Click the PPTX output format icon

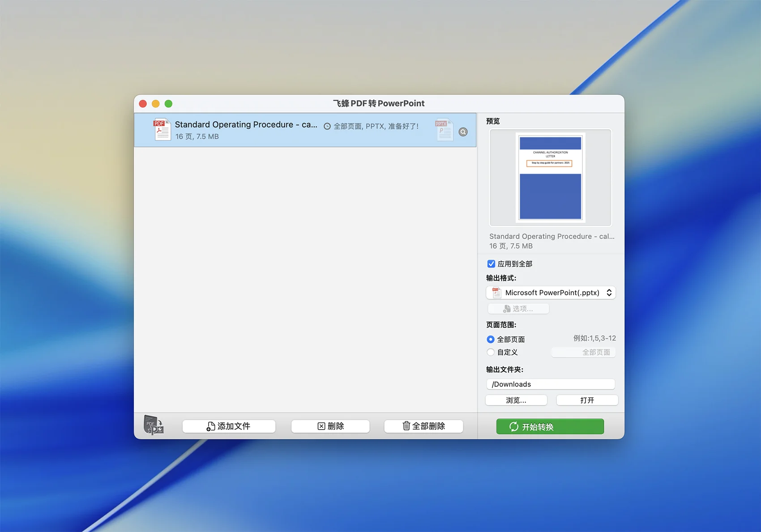(x=444, y=130)
